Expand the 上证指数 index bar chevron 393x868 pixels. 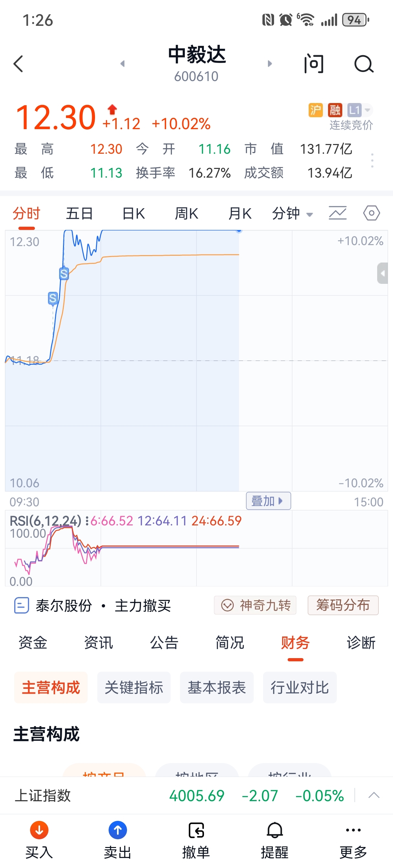374,796
